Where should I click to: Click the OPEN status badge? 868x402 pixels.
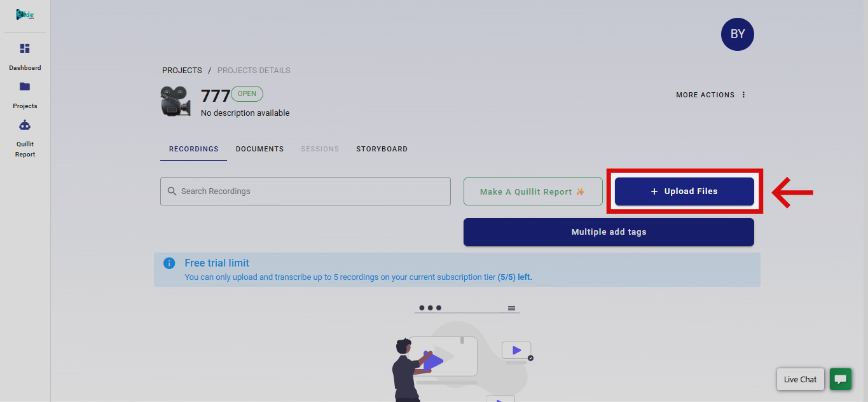coord(247,94)
